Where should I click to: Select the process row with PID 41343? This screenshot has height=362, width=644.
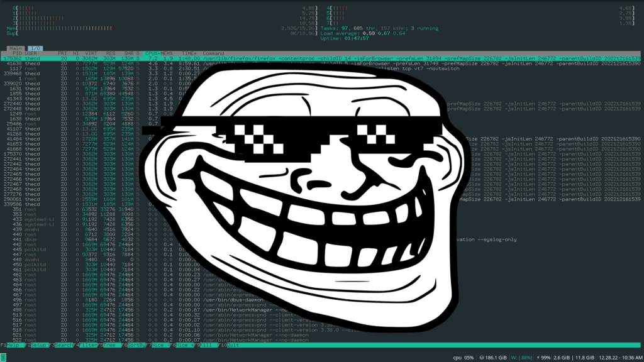pyautogui.click(x=320, y=99)
